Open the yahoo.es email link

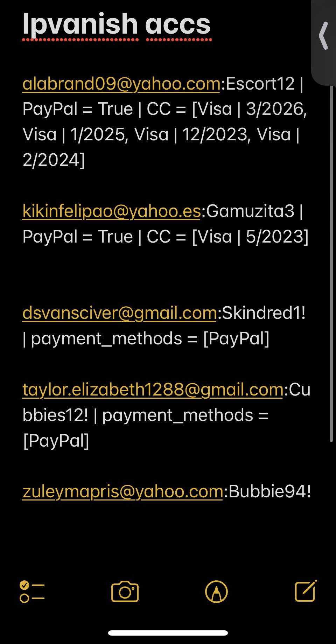click(x=112, y=211)
